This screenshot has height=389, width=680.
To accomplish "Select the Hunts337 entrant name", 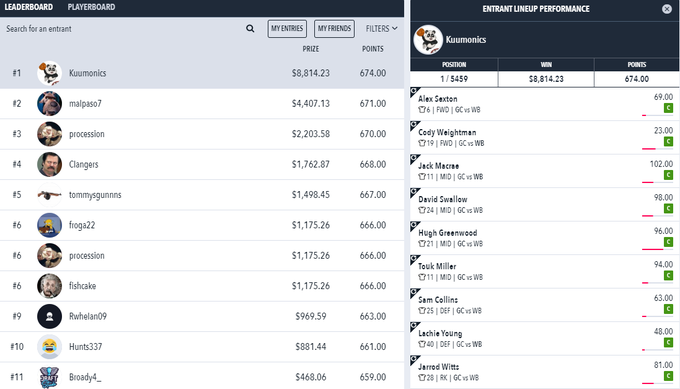I will 85,347.
